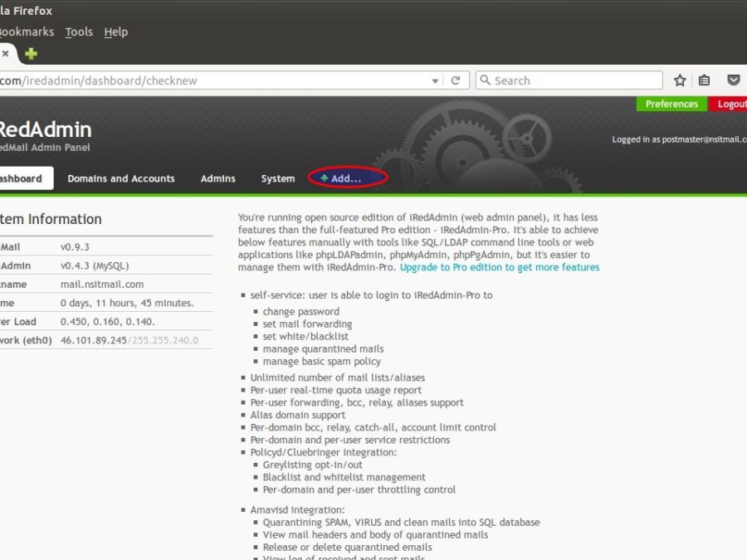Viewport: 747px width, 560px height.
Task: Bookmark this page with the star icon
Action: [680, 80]
